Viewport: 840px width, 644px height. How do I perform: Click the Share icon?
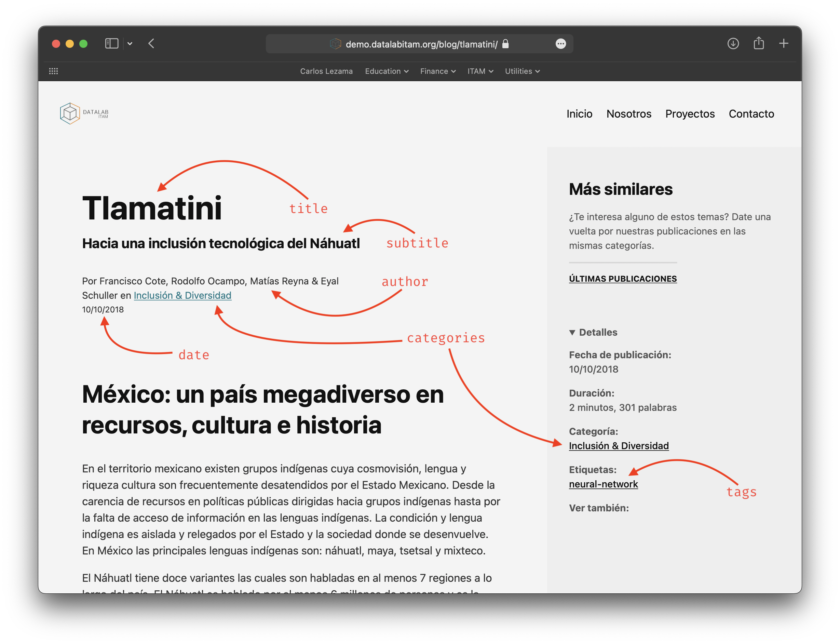click(758, 43)
